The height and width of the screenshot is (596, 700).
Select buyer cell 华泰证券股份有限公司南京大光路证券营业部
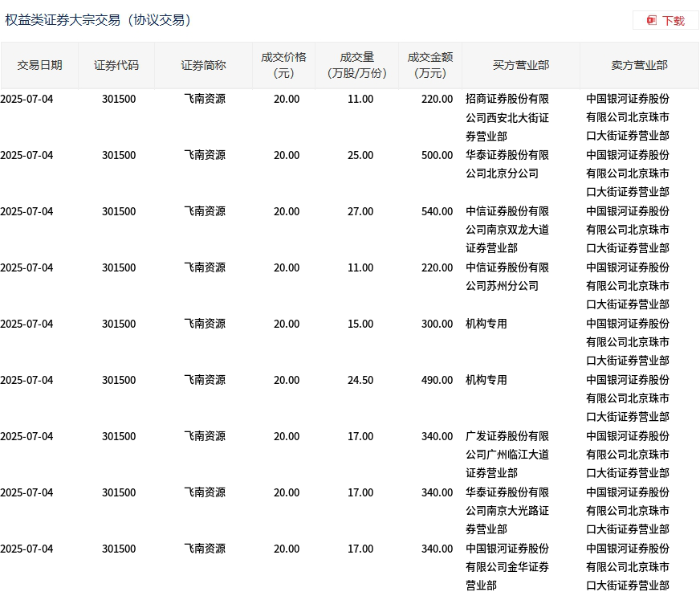(507, 511)
